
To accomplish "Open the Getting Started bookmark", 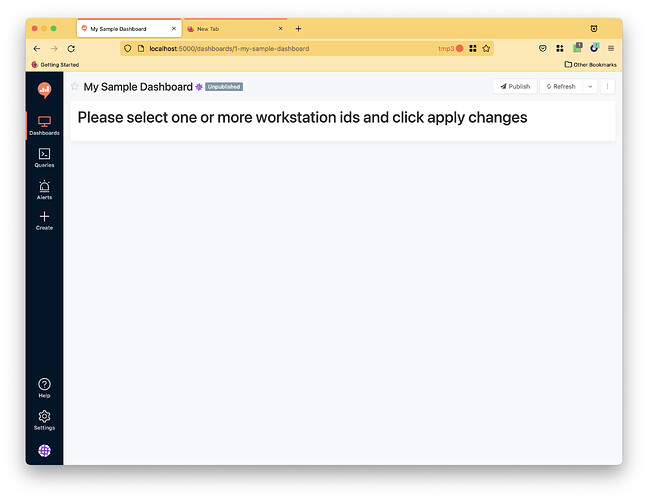I will (55, 65).
